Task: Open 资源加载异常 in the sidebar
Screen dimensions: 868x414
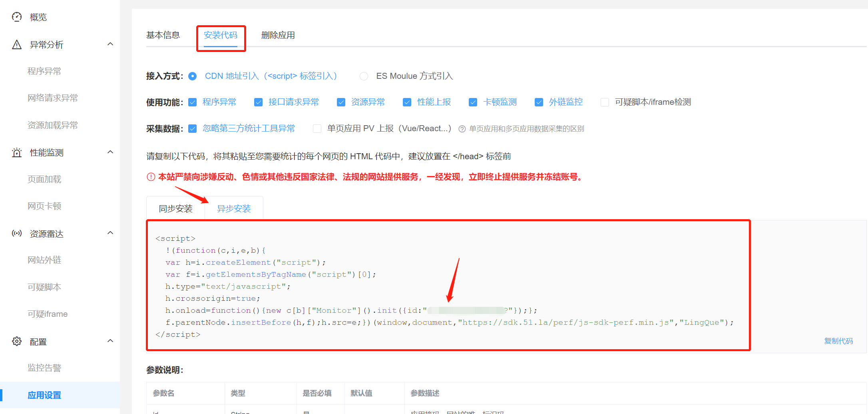Action: click(x=53, y=125)
